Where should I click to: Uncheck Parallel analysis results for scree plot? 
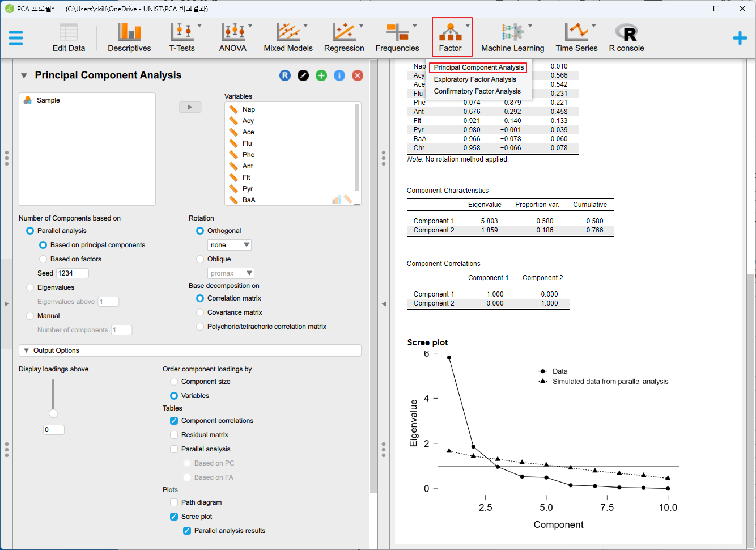pos(187,531)
